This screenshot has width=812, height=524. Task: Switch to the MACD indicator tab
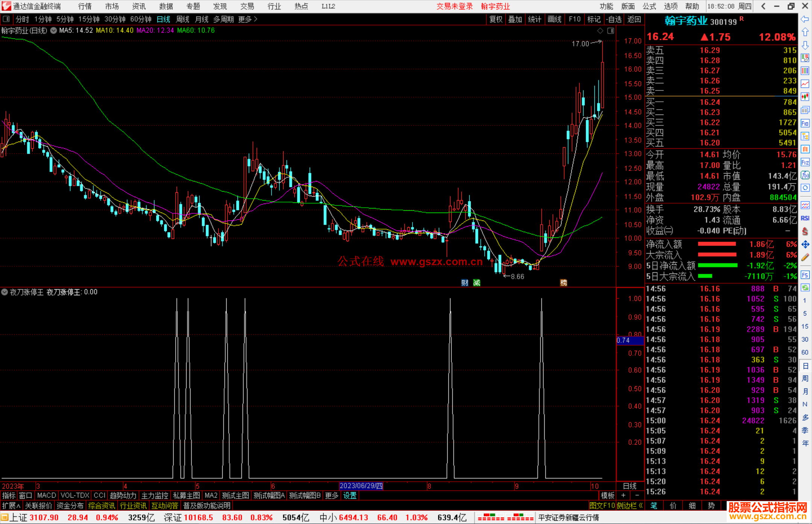[46, 495]
